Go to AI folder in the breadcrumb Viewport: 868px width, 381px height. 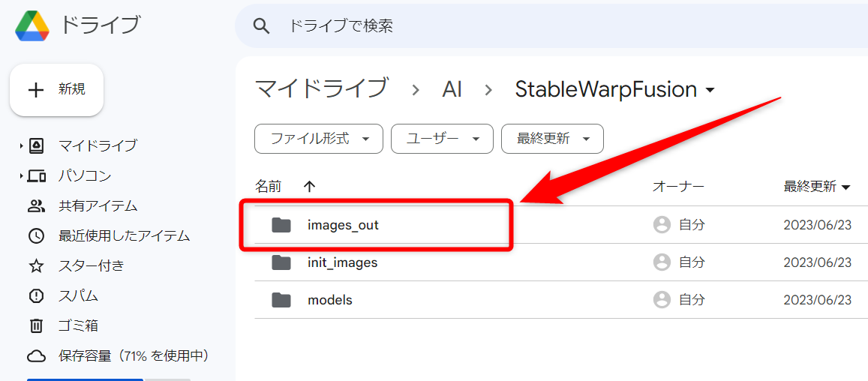click(x=452, y=89)
